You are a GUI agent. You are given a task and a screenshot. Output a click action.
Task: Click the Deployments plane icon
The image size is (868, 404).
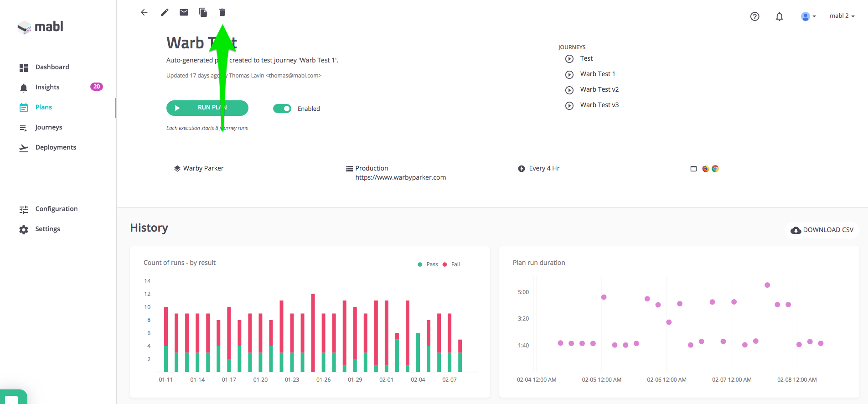pos(24,148)
